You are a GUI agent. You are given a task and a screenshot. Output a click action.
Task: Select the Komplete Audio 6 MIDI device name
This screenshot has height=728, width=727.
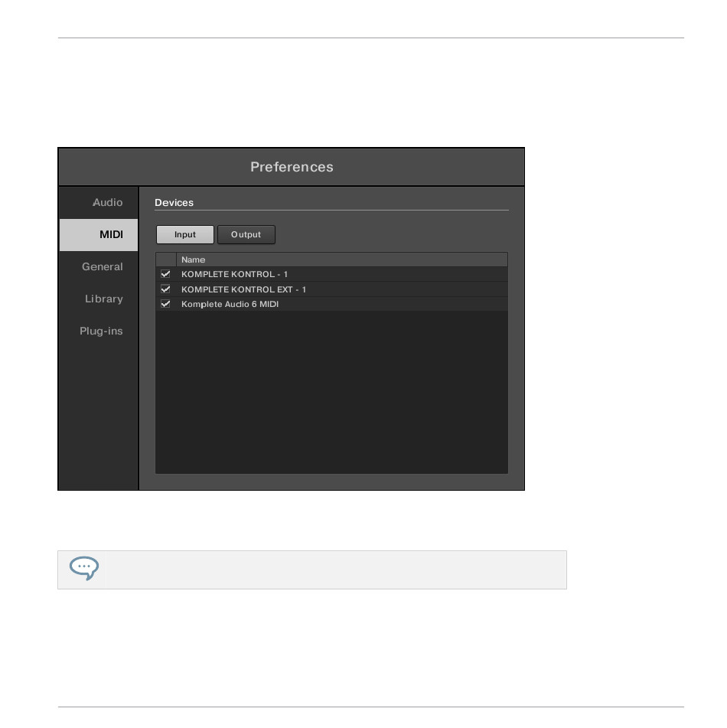click(x=230, y=304)
